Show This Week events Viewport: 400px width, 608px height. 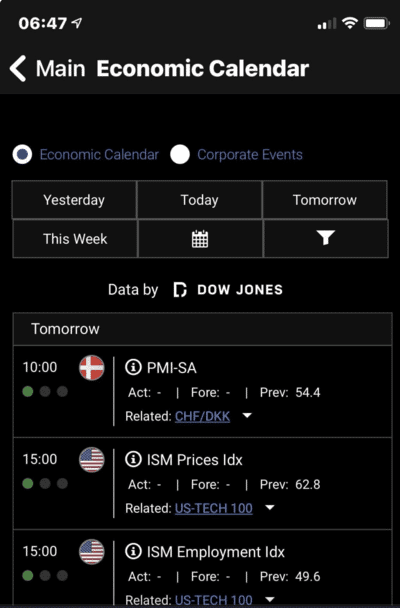pos(75,238)
